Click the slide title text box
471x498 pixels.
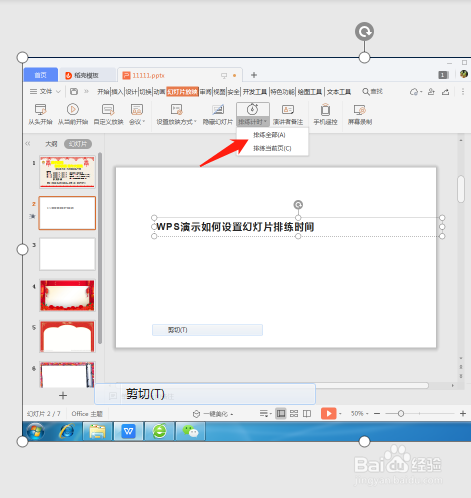point(298,227)
